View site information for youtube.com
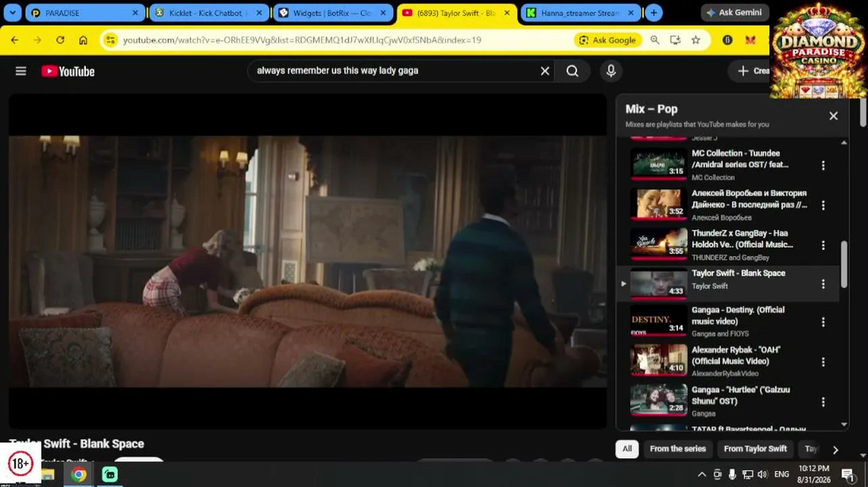Viewport: 868px width, 487px height. pyautogui.click(x=110, y=40)
